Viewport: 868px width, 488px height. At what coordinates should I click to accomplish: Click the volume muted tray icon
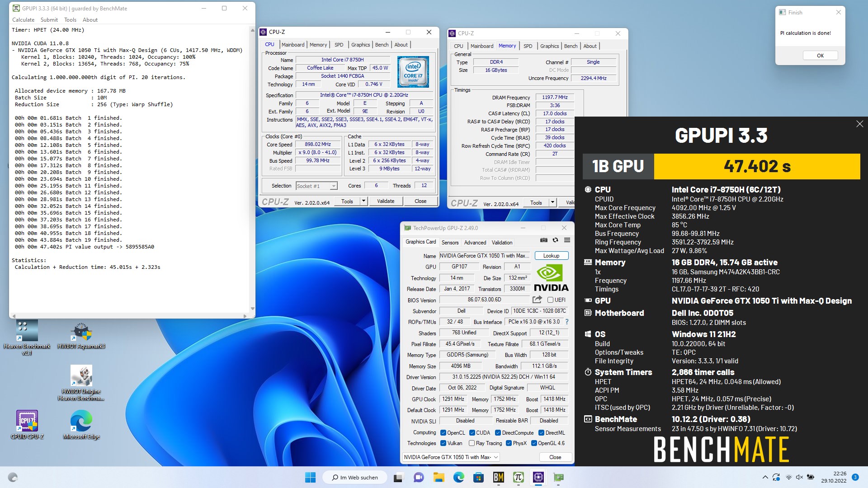coord(799,477)
